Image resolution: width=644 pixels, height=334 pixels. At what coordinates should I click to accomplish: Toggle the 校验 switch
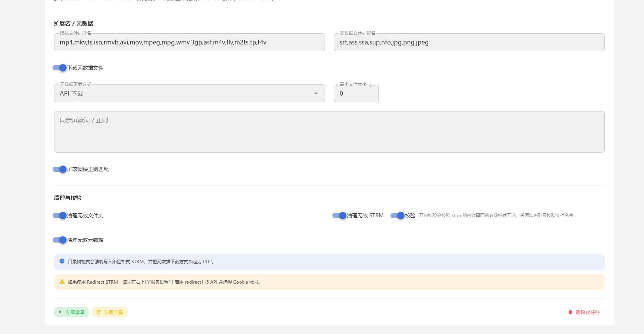pyautogui.click(x=398, y=216)
